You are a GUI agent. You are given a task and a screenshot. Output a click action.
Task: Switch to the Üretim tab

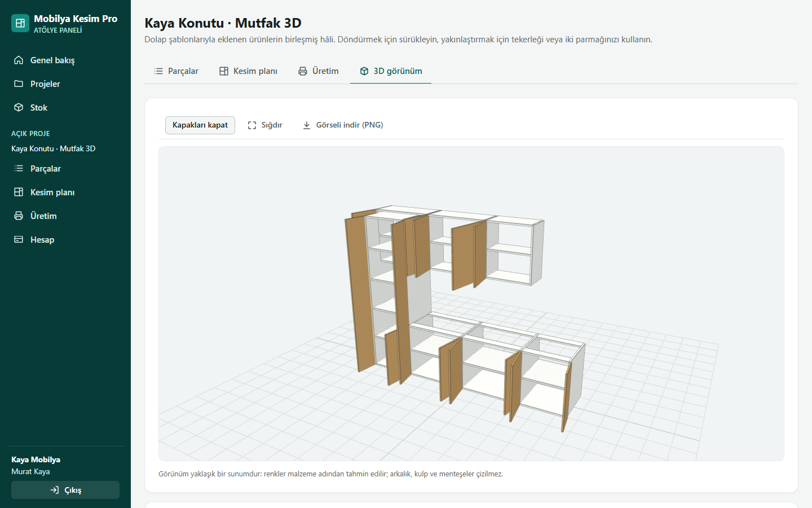[x=319, y=71]
